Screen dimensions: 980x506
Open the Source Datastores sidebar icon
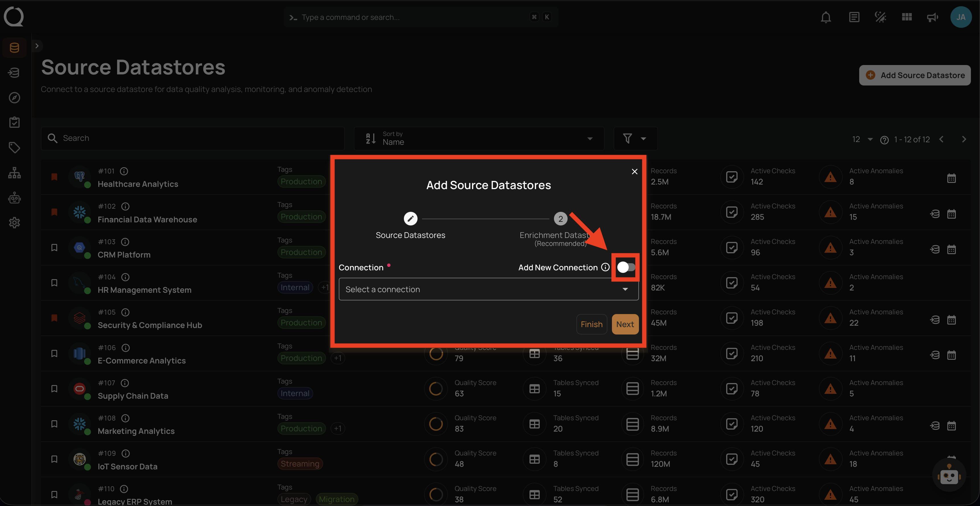click(14, 47)
